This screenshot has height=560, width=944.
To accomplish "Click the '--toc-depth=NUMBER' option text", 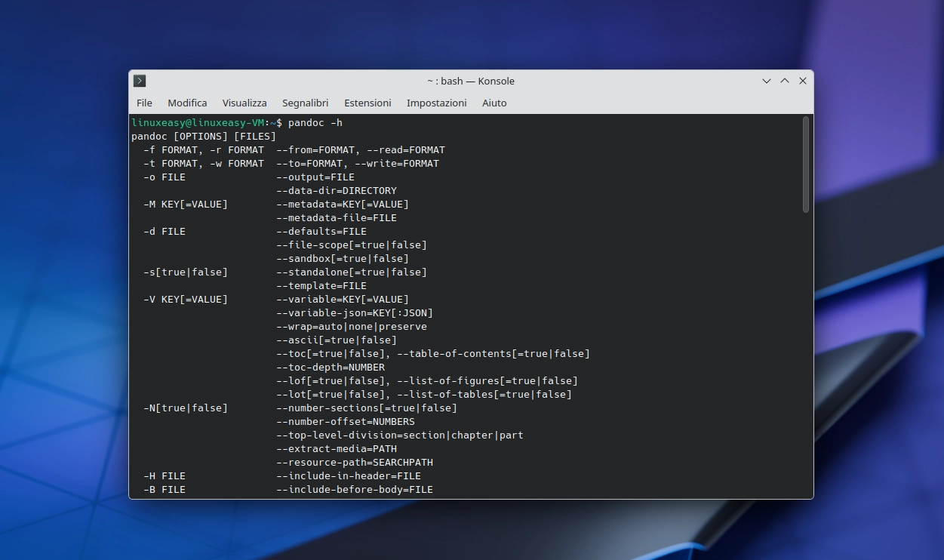I will point(331,367).
